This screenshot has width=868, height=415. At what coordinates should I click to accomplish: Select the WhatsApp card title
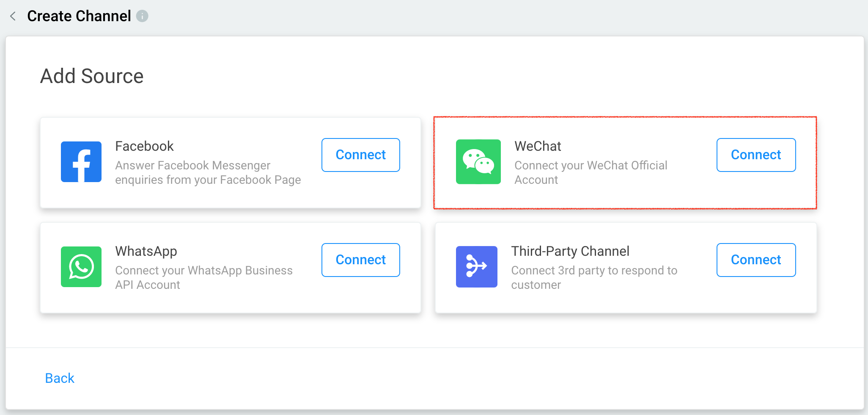point(146,252)
